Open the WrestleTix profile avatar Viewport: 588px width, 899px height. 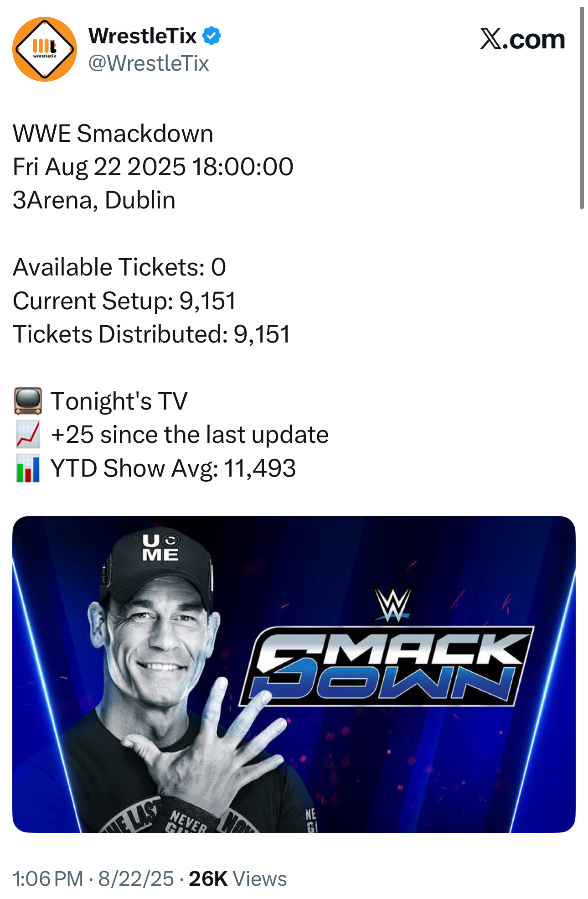(x=45, y=49)
